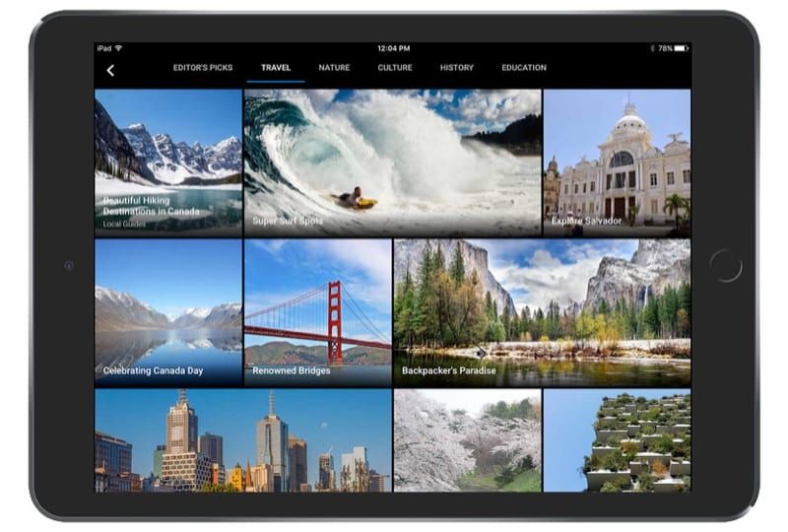Open the Explore Salvador tile
The height and width of the screenshot is (532, 788).
617,163
